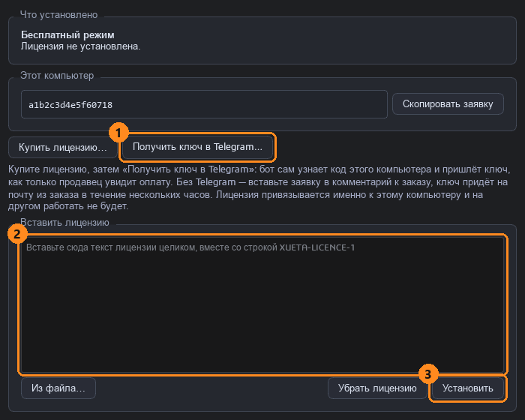Focus the Вставить лицензию text area

(x=262, y=304)
